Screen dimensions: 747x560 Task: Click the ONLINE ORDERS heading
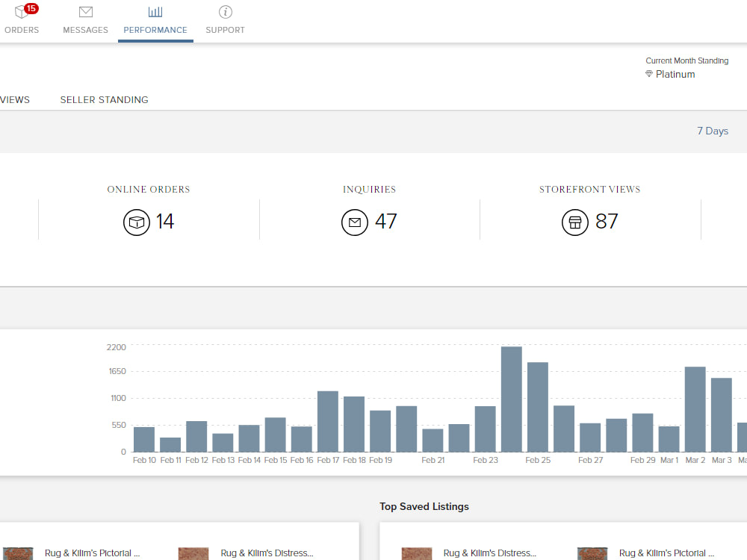(x=149, y=190)
